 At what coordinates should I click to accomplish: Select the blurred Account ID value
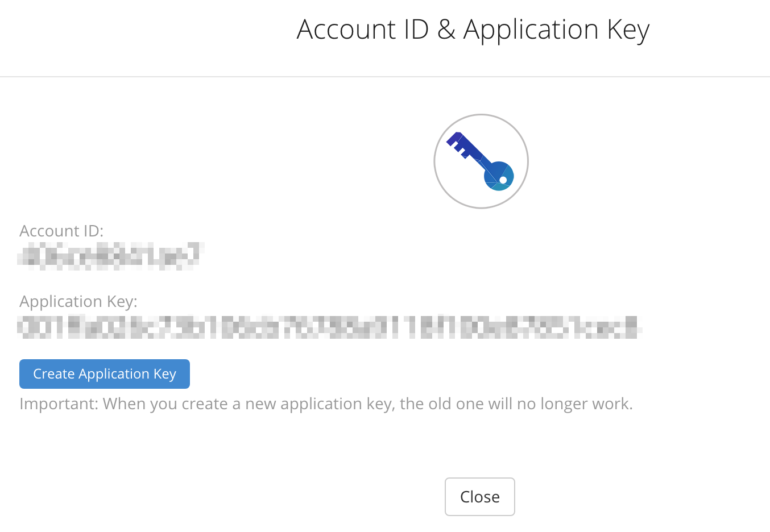(x=110, y=256)
